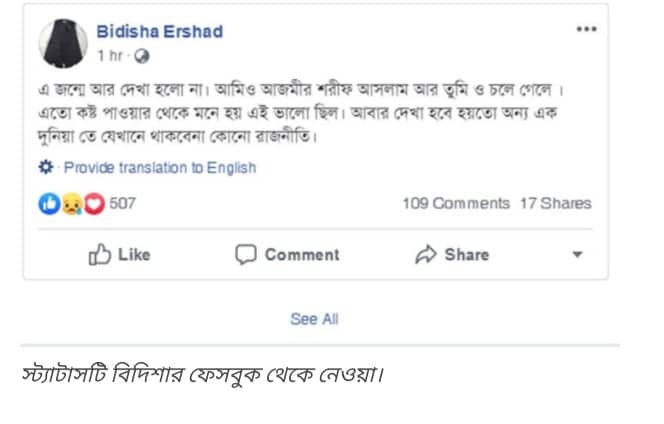Expand the dropdown arrow beside Share

(x=577, y=255)
